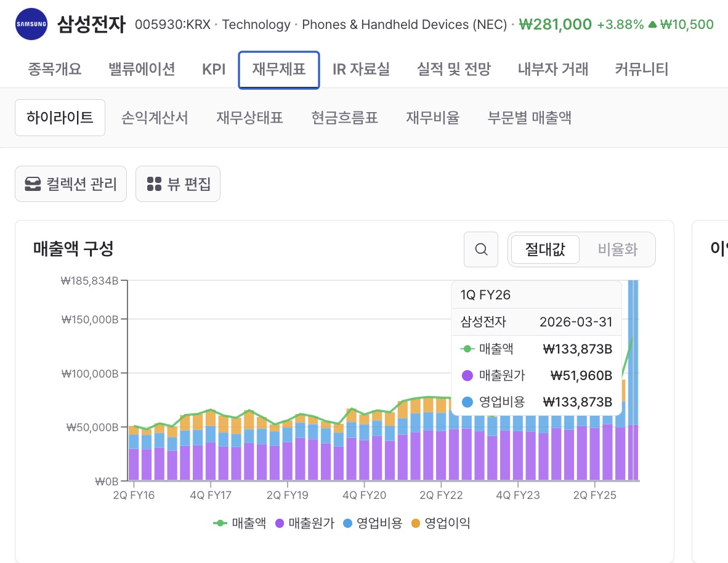
Task: Click the ₩10,500 change amount
Action: pyautogui.click(x=687, y=25)
